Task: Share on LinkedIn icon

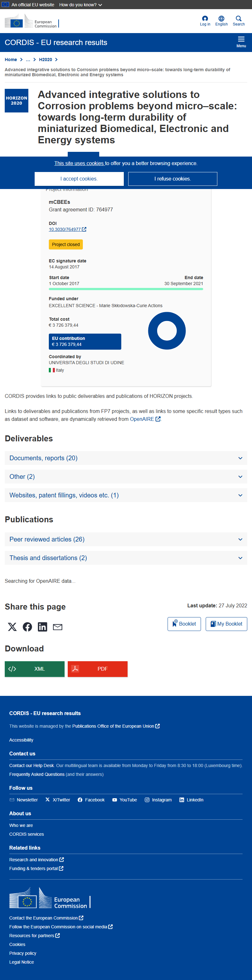Action: (x=42, y=627)
